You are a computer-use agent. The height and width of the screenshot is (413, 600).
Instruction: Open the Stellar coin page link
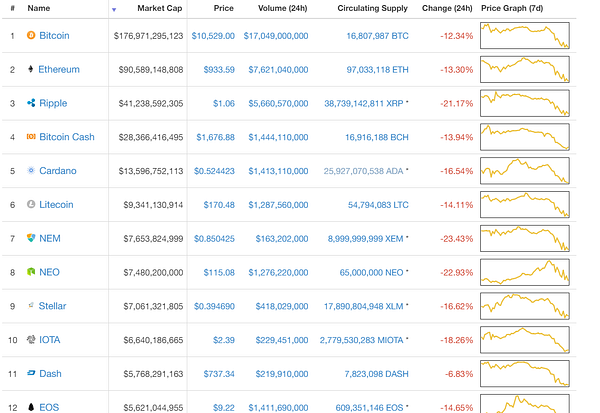coord(52,306)
